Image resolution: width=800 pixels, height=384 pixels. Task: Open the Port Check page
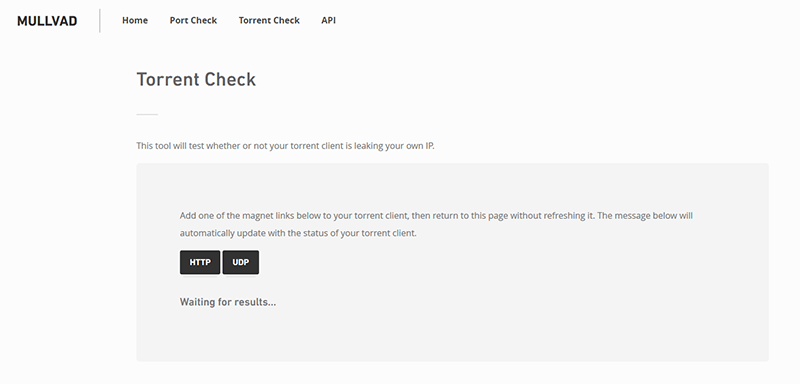pyautogui.click(x=193, y=20)
